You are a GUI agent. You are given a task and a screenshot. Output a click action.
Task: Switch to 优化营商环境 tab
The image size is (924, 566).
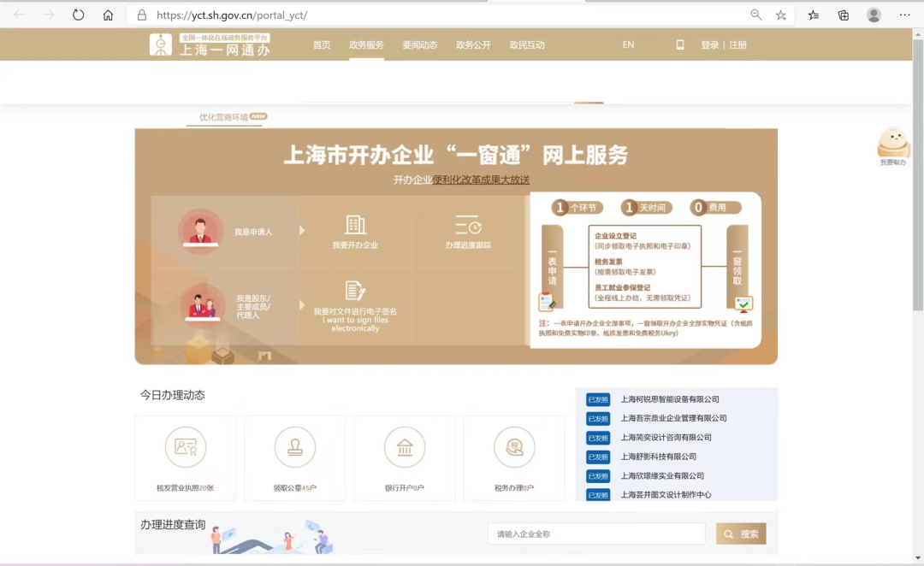coord(224,117)
